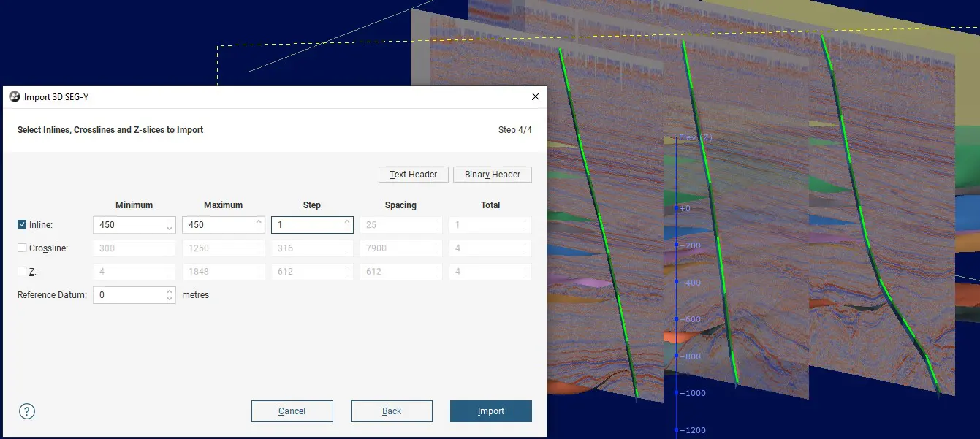Click inside the Inline Minimum field
Image resolution: width=980 pixels, height=439 pixels.
tap(129, 225)
